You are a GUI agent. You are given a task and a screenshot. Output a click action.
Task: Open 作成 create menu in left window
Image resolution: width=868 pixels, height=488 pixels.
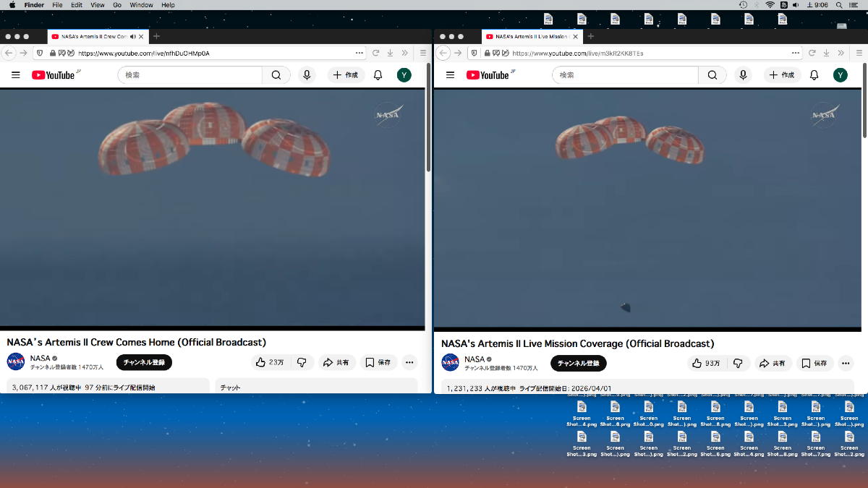(346, 75)
